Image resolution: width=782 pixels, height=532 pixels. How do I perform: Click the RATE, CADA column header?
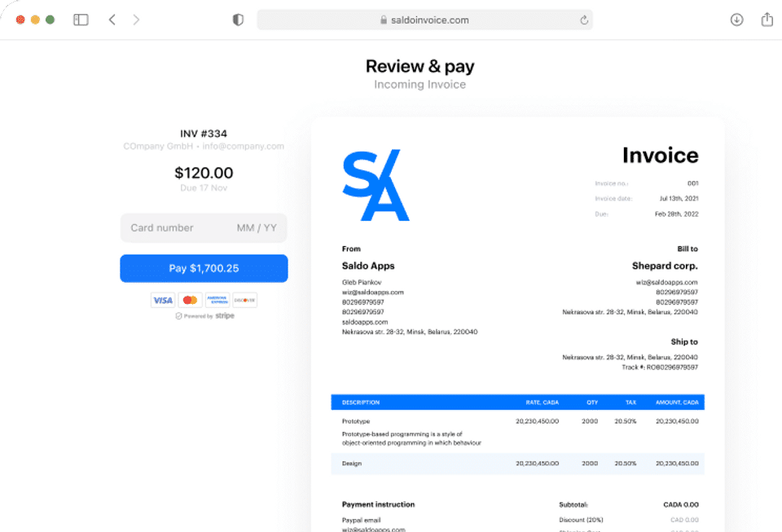pyautogui.click(x=543, y=402)
